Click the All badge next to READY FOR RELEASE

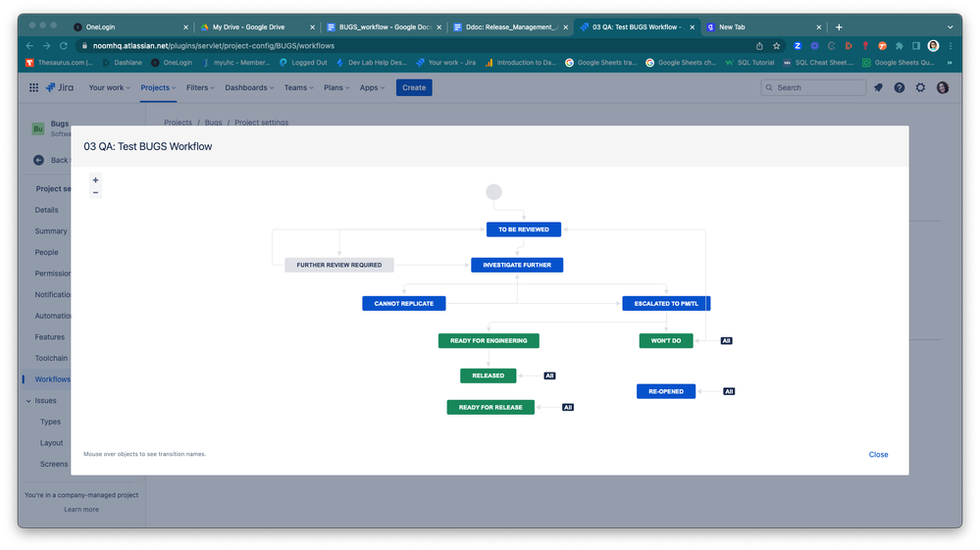tap(568, 408)
